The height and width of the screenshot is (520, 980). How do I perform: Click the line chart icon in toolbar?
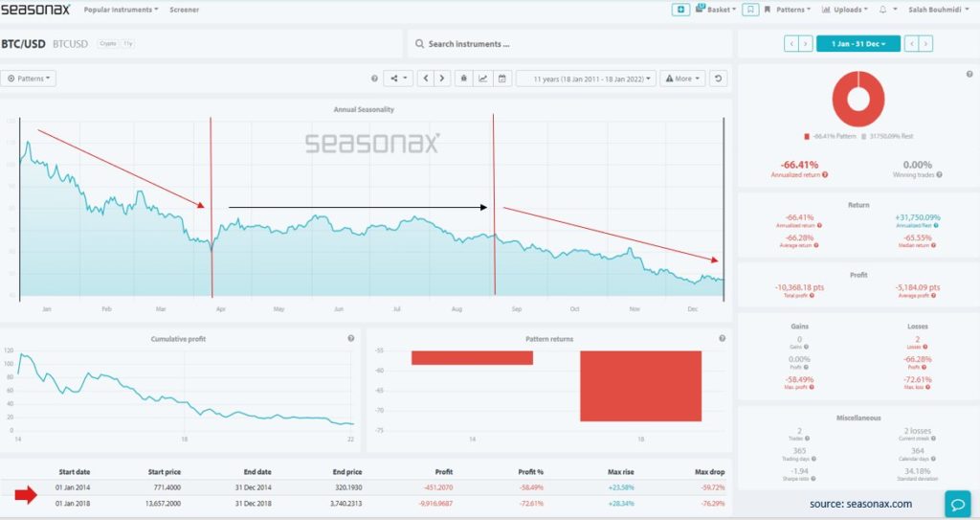point(482,79)
